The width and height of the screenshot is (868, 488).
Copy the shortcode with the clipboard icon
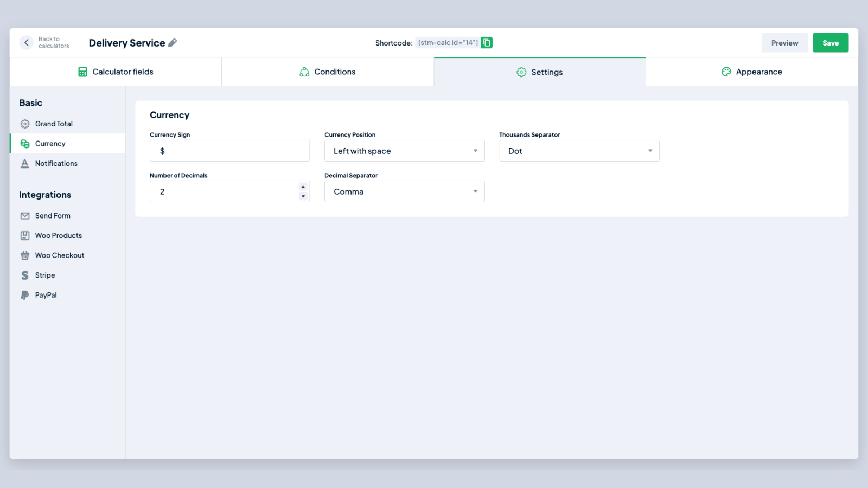487,43
